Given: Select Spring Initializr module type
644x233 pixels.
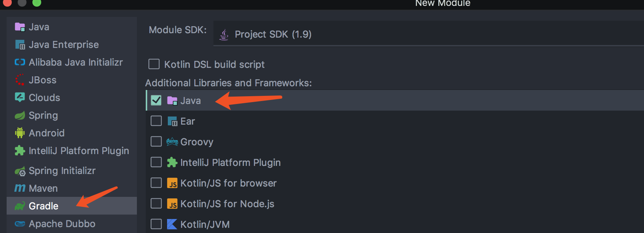Looking at the screenshot, I should (x=62, y=171).
